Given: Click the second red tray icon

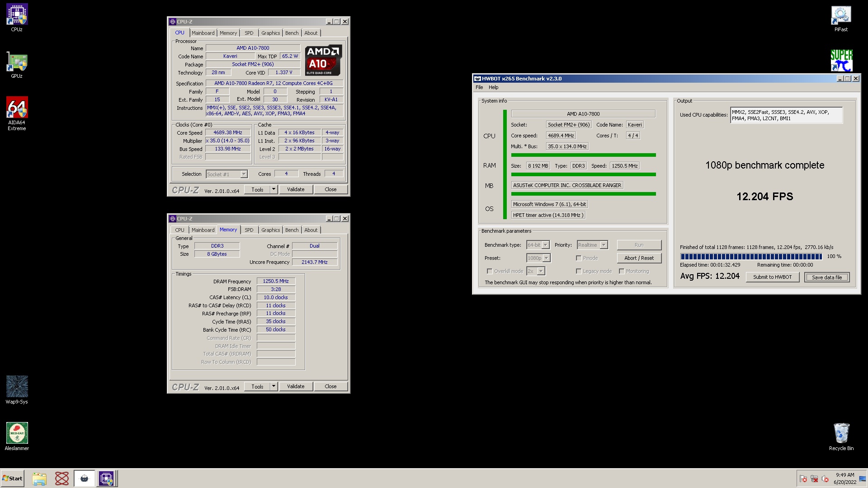Looking at the screenshot, I should [x=814, y=479].
